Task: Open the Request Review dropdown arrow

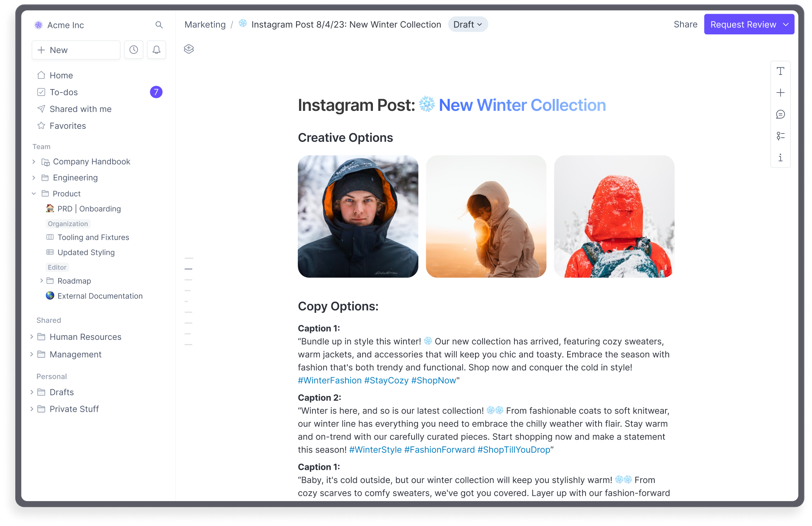Action: coord(785,24)
